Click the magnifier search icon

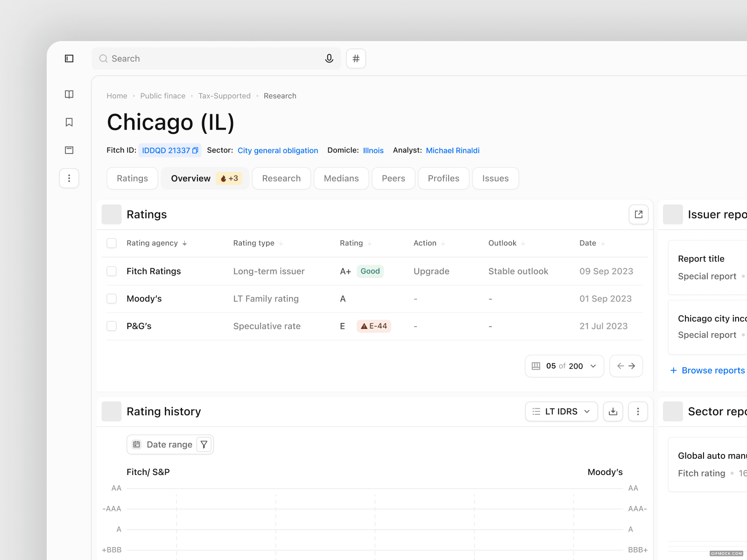click(x=104, y=59)
